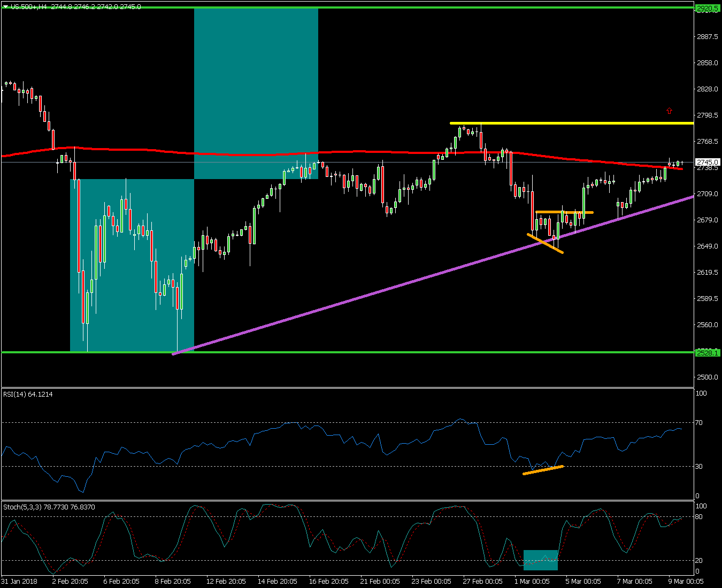Select the orange trendline on RSI panel

[543, 470]
